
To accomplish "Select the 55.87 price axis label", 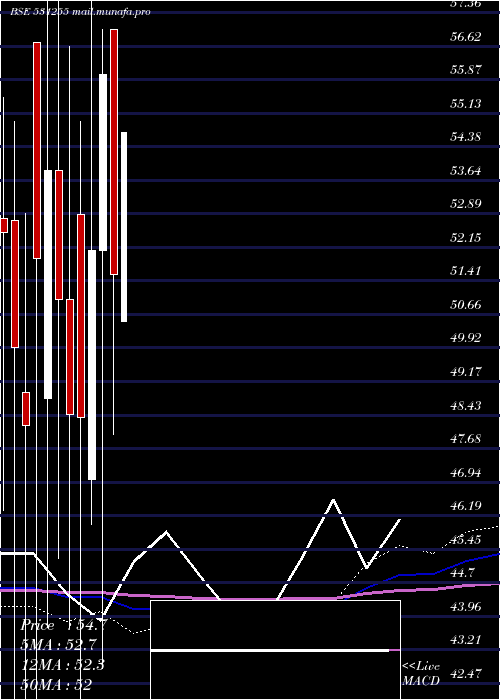I will pyautogui.click(x=465, y=70).
